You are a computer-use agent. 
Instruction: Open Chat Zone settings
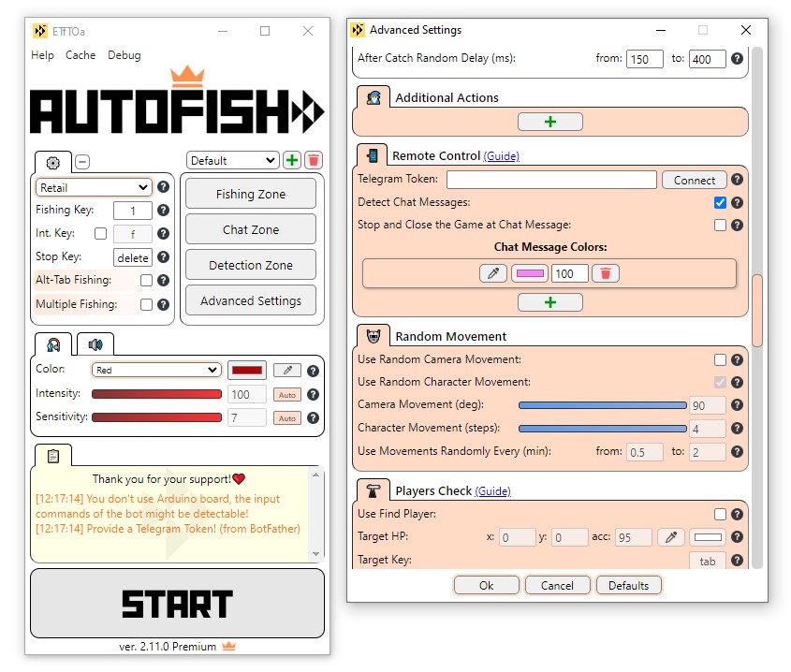251,229
